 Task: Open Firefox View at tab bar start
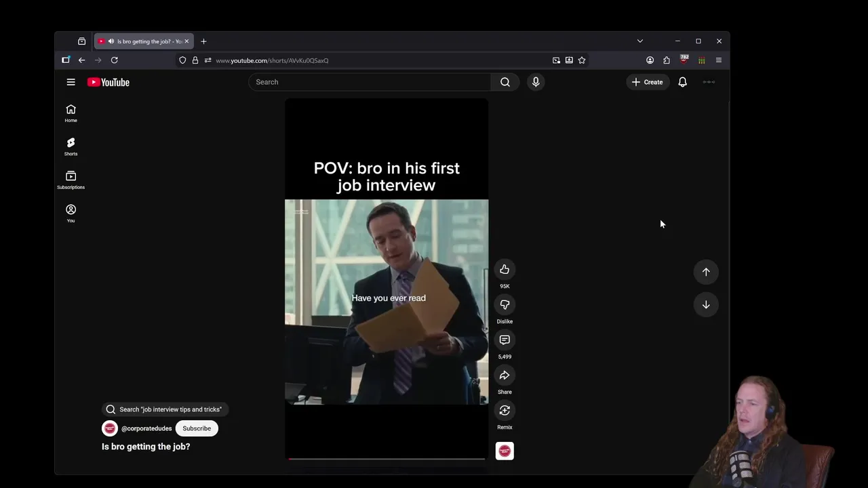81,41
